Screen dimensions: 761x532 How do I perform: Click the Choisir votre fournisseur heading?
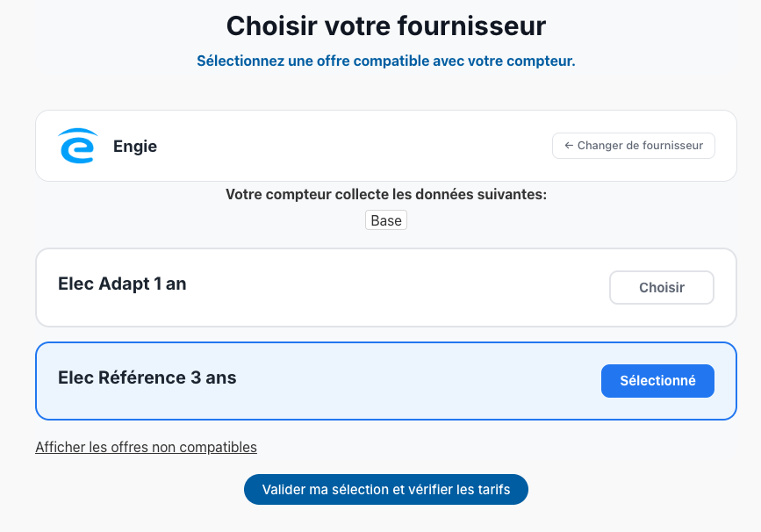click(386, 26)
